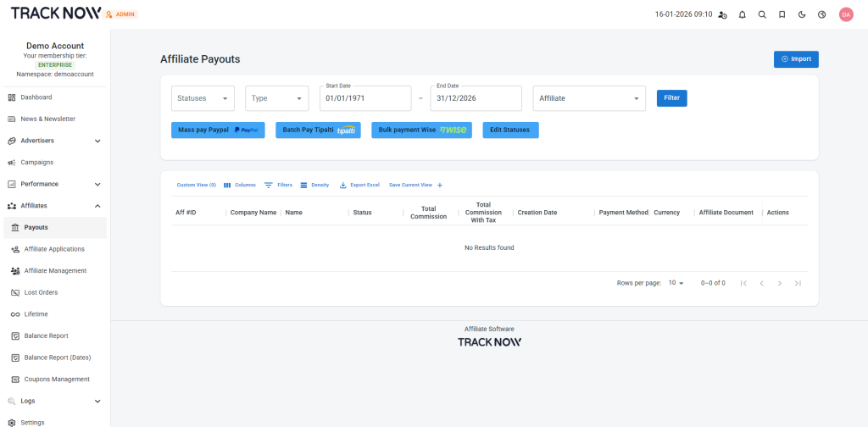Open the Statuses dropdown
The height and width of the screenshot is (427, 868).
tap(203, 98)
